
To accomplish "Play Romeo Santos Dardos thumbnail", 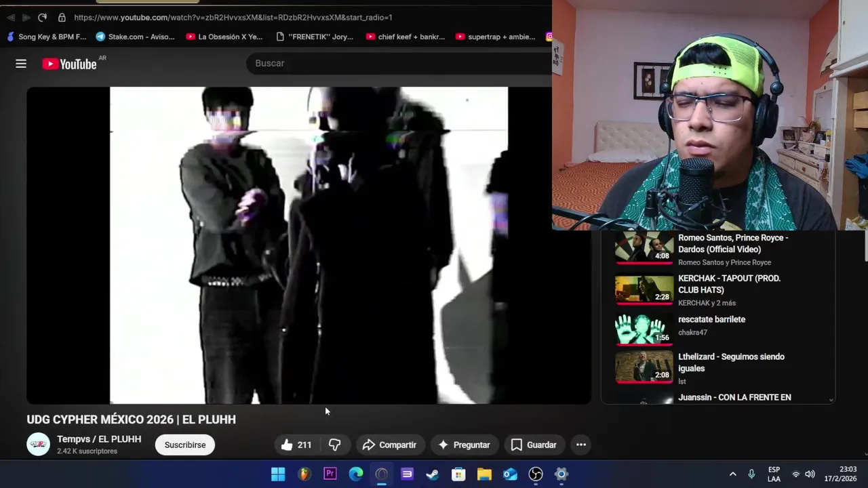I will (644, 247).
